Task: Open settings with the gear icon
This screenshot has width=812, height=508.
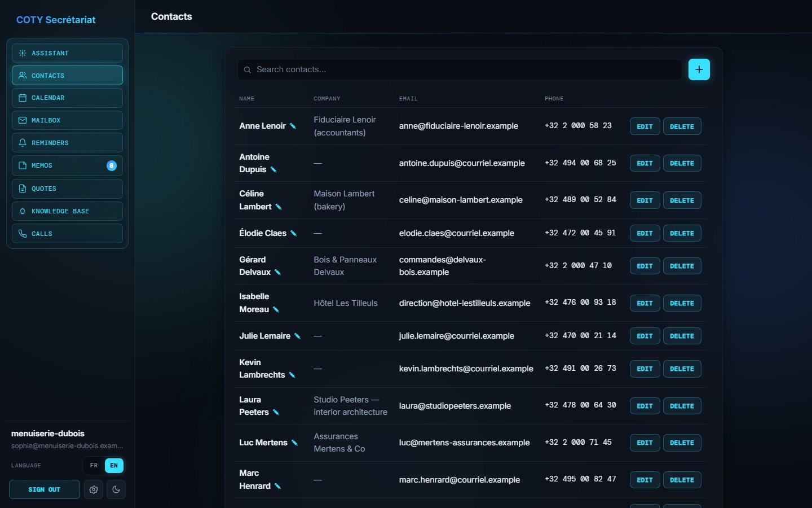Action: pyautogui.click(x=94, y=489)
